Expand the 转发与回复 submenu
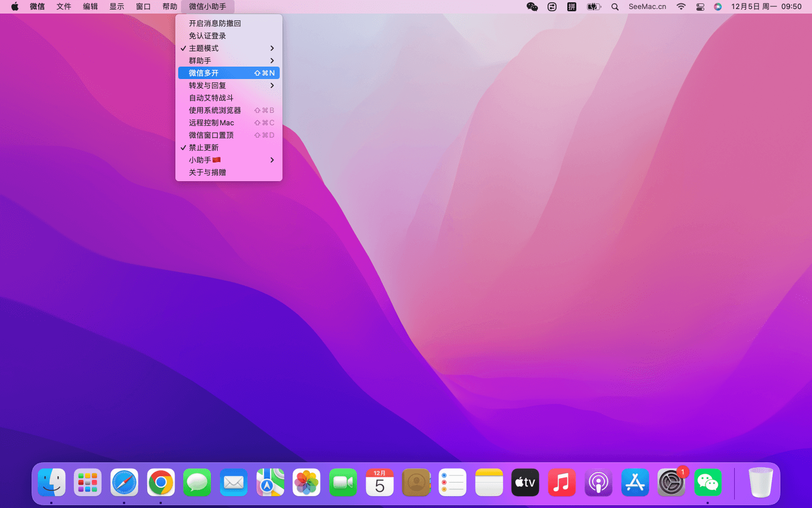Image resolution: width=812 pixels, height=508 pixels. point(228,85)
